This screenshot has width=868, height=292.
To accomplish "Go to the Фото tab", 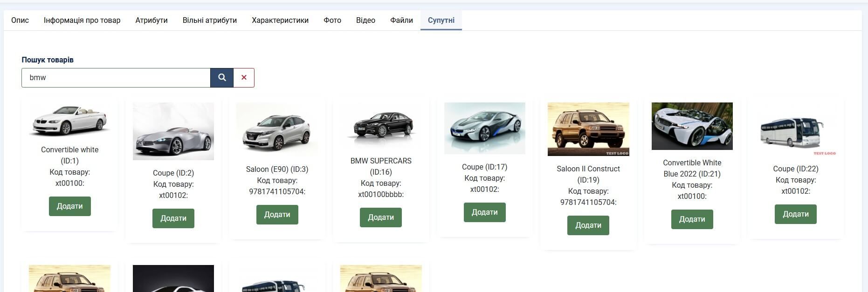I will pyautogui.click(x=332, y=20).
